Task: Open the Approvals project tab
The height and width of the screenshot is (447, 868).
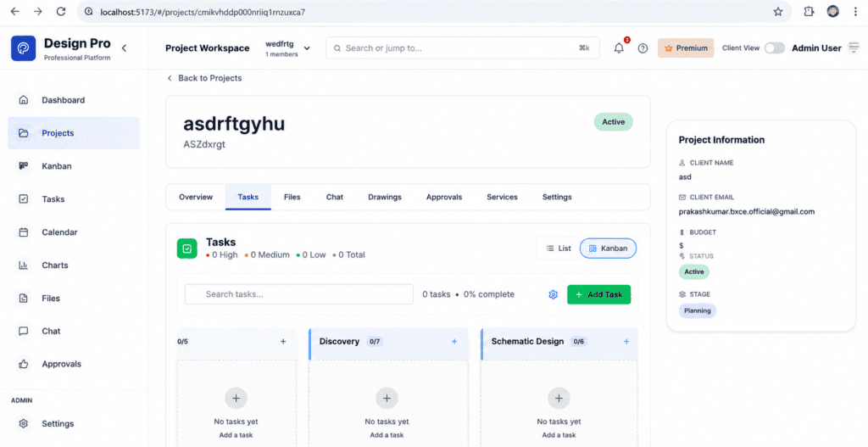Action: pos(444,197)
